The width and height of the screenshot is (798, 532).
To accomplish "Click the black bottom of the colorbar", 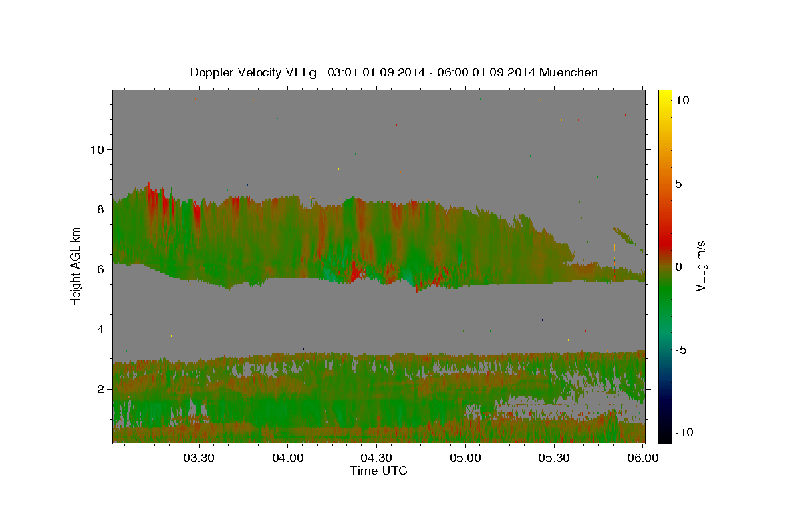I will coord(664,438).
